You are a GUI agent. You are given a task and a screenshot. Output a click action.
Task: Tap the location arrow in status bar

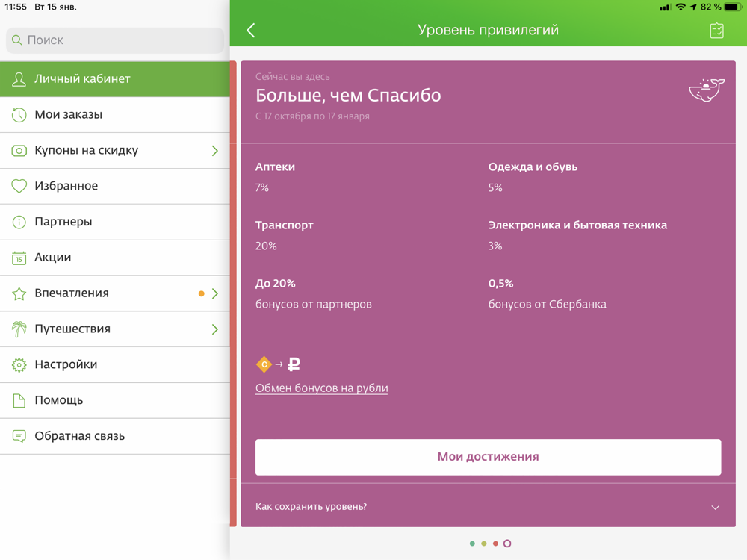click(x=693, y=7)
